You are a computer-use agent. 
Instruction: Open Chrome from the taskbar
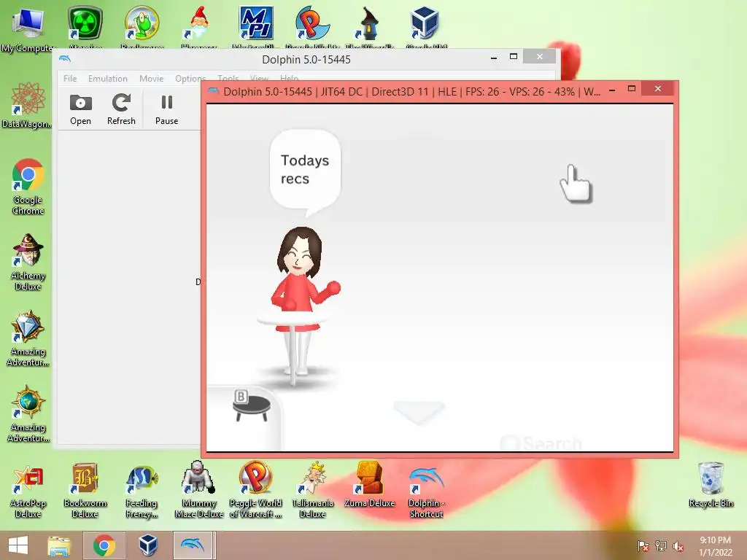tap(104, 545)
